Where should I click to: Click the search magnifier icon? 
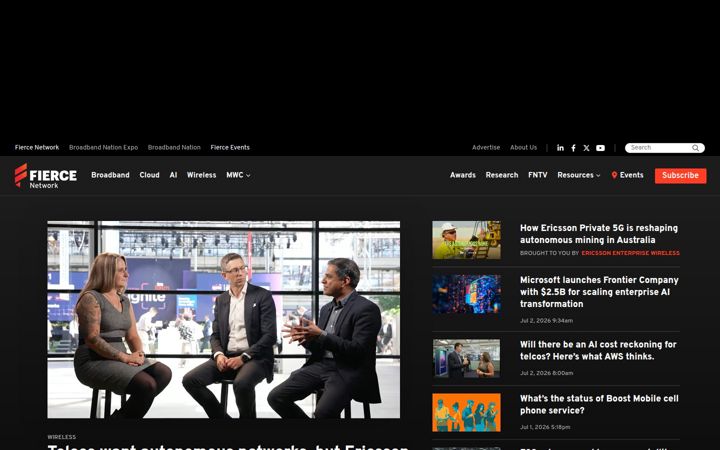[696, 148]
